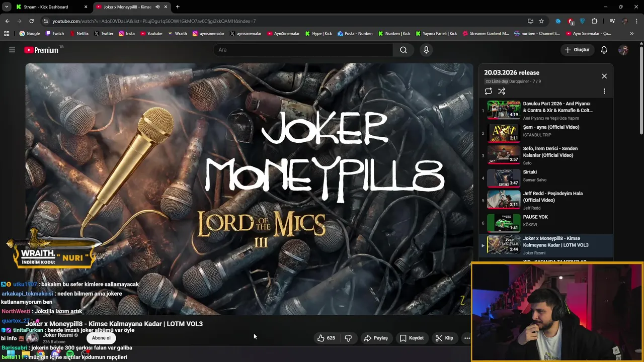Open the Twitch bookmark
The image size is (644, 362).
coord(55,34)
